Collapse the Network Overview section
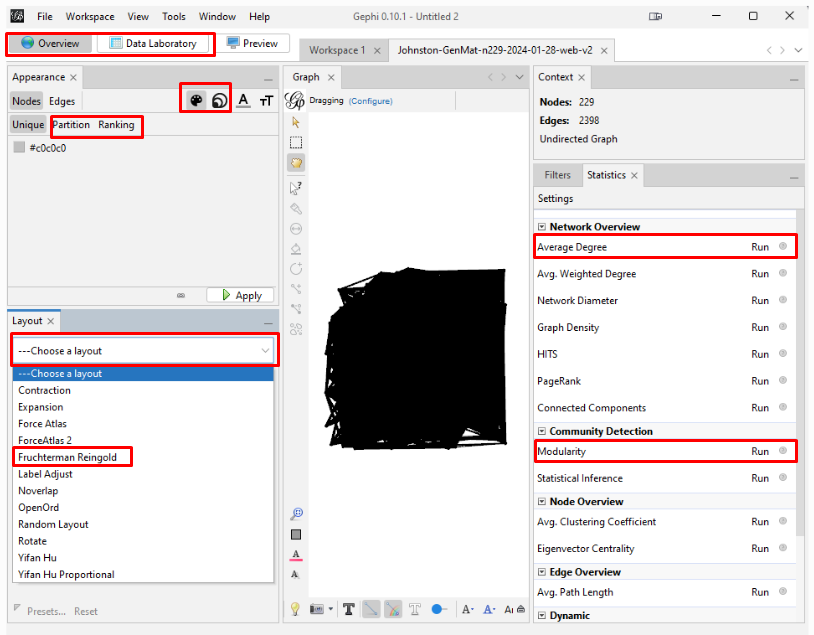Screen dimensions: 814x635 542,227
